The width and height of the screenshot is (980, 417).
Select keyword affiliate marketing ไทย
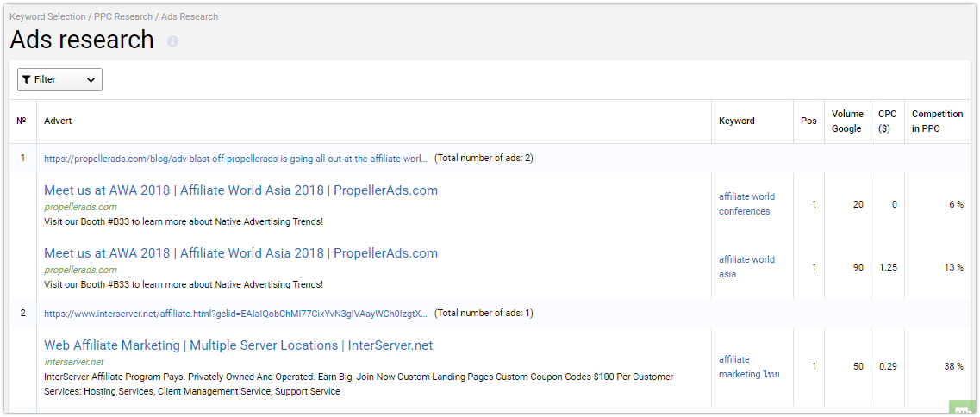(749, 367)
